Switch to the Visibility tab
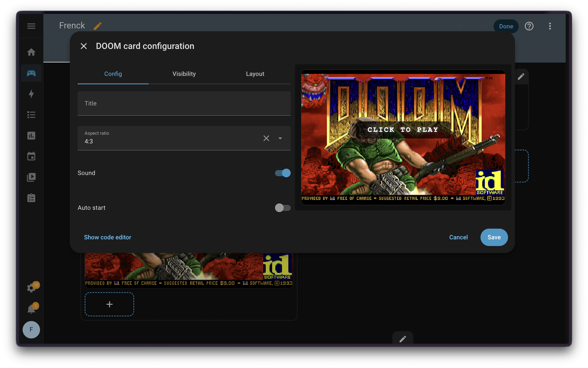This screenshot has height=368, width=588. (184, 74)
